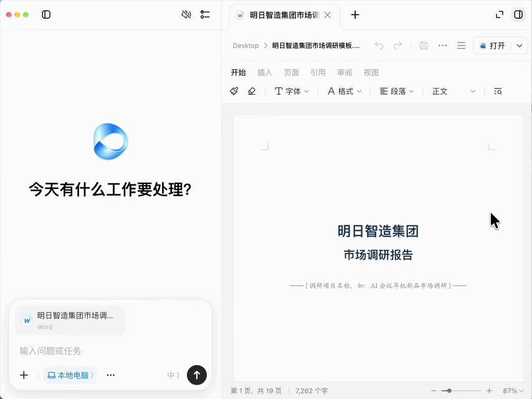Click the 7,262 个字 word count
Viewport: 532px width, 399px height.
[x=311, y=391]
